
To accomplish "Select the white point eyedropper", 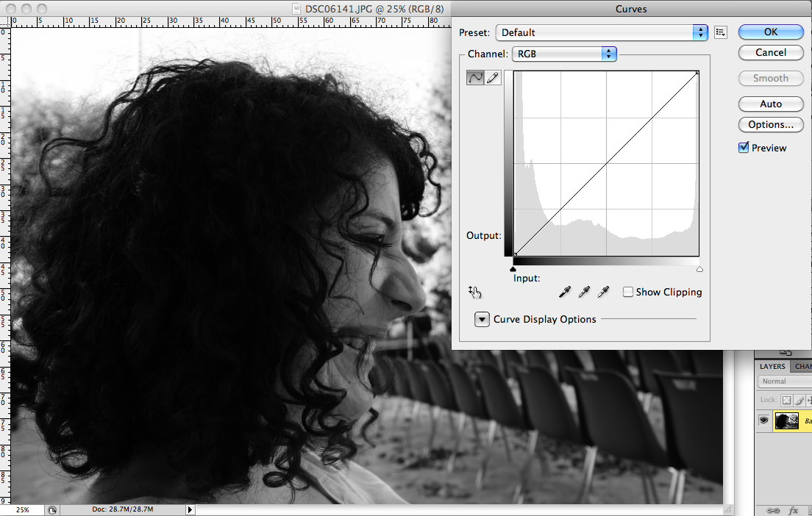I will (604, 292).
